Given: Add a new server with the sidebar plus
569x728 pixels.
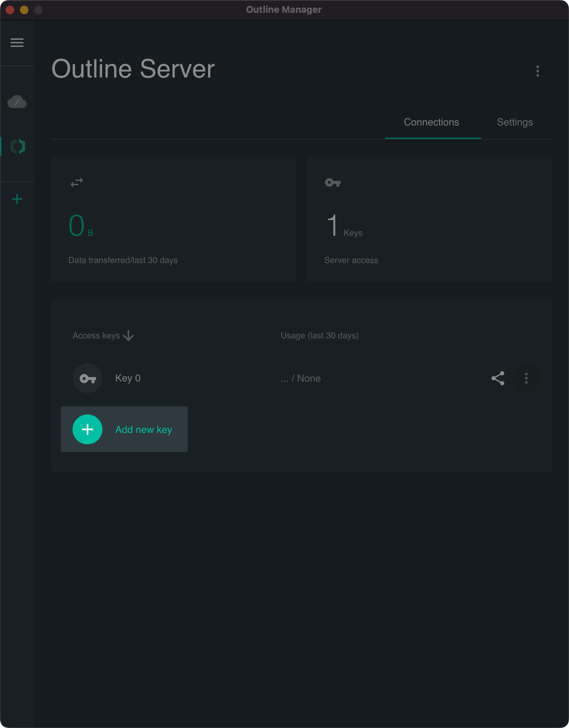Looking at the screenshot, I should (17, 199).
